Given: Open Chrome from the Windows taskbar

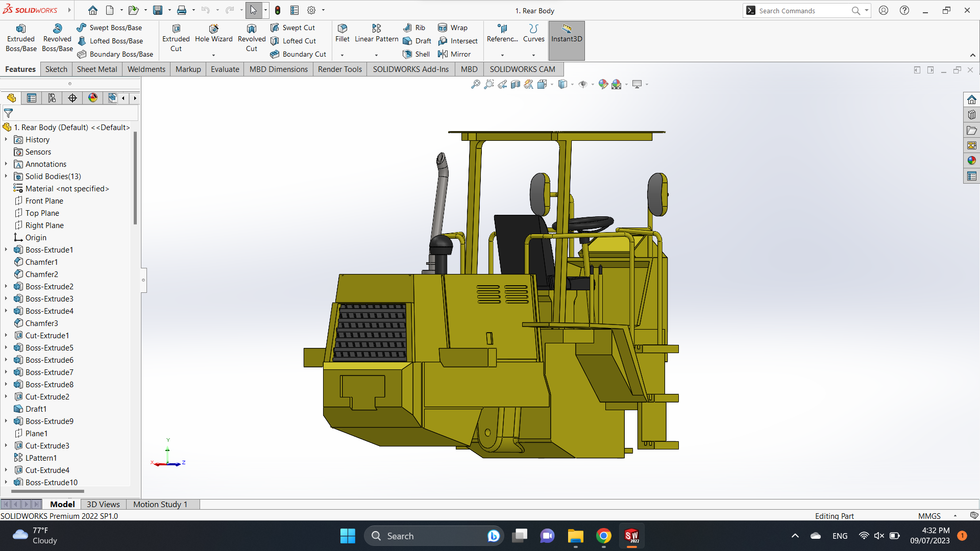Looking at the screenshot, I should (603, 536).
